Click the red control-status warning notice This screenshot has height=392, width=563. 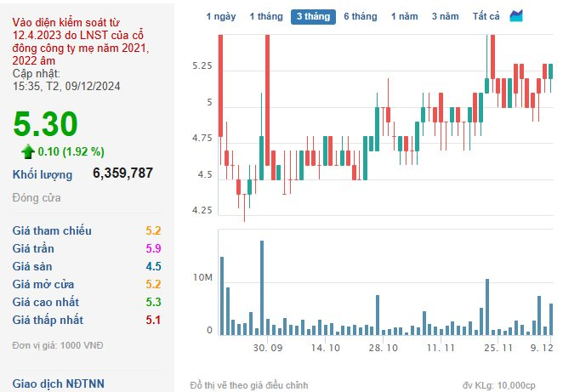tap(81, 42)
